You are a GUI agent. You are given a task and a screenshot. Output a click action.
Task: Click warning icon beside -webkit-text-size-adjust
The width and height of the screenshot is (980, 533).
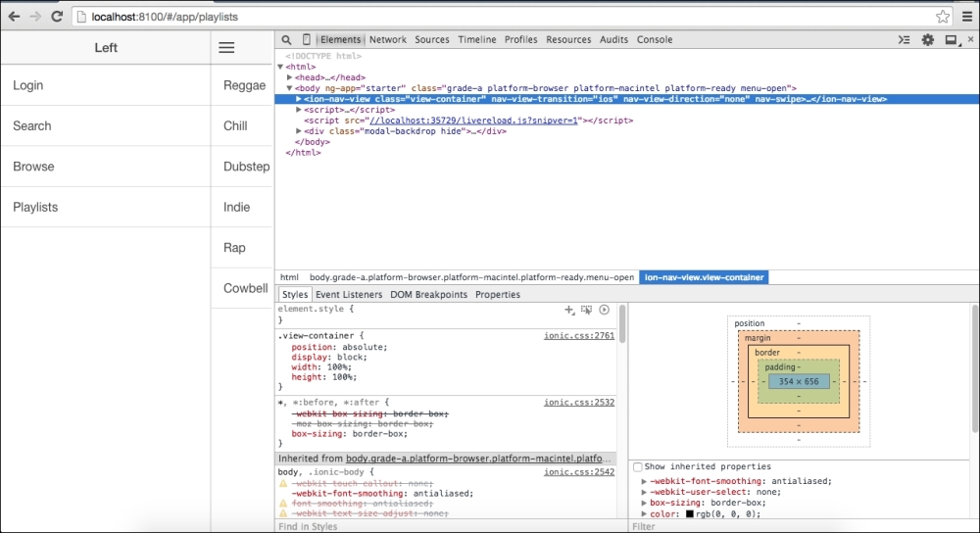pyautogui.click(x=282, y=513)
